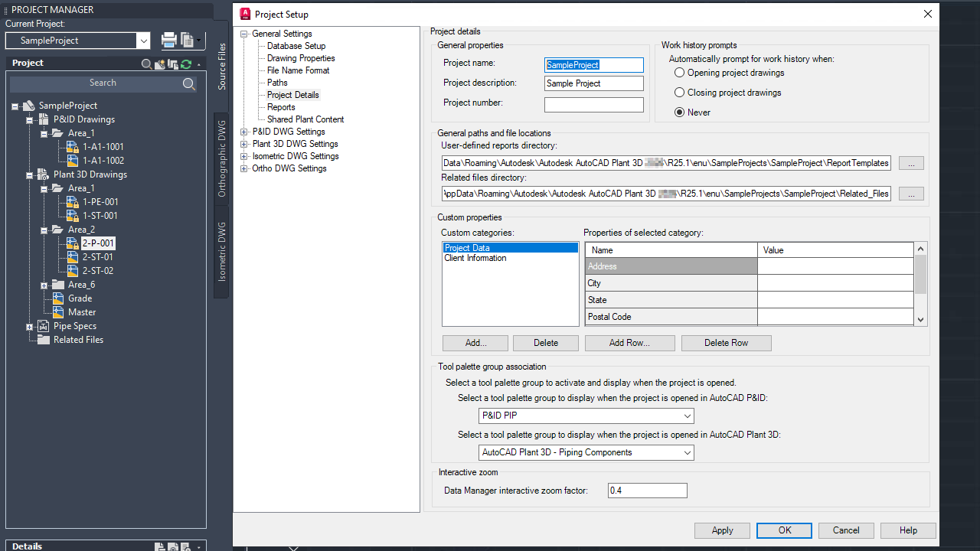Open the Plant 3D Piping Components palette dropdown
This screenshot has width=980, height=551.
687,452
